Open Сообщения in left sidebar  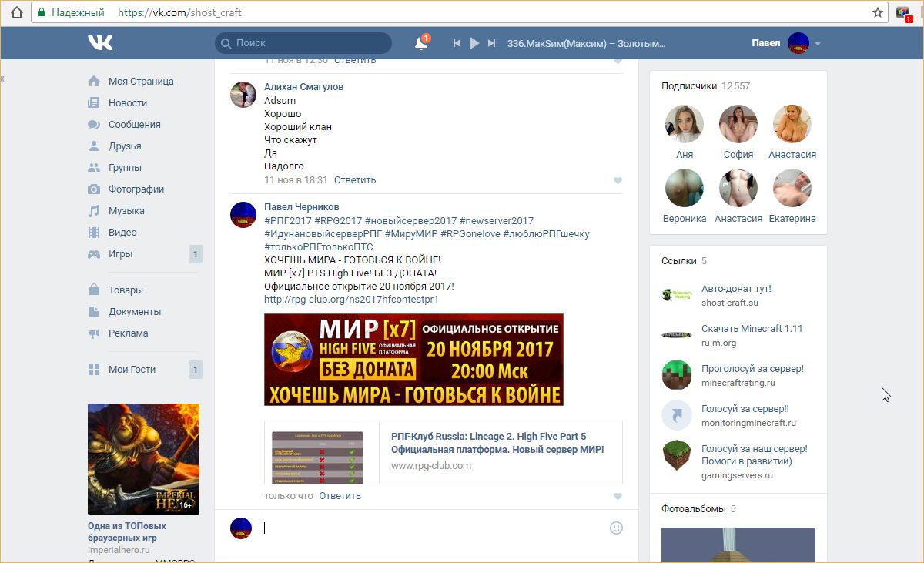click(x=134, y=124)
